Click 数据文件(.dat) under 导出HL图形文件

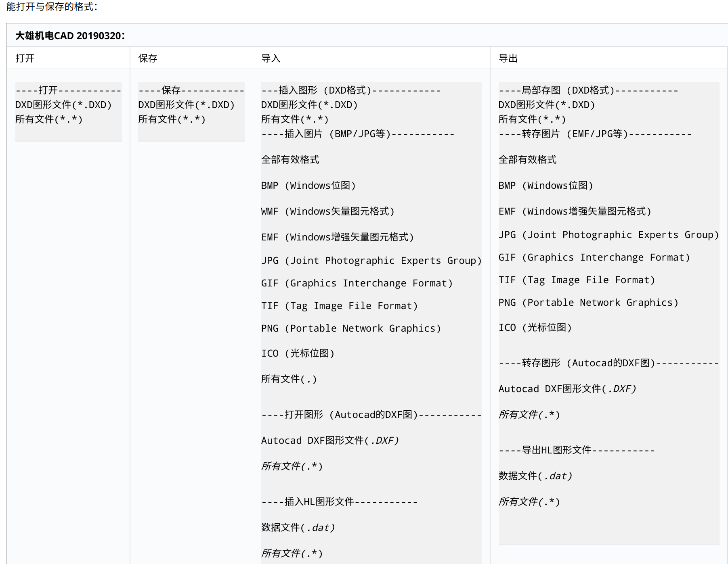[535, 476]
